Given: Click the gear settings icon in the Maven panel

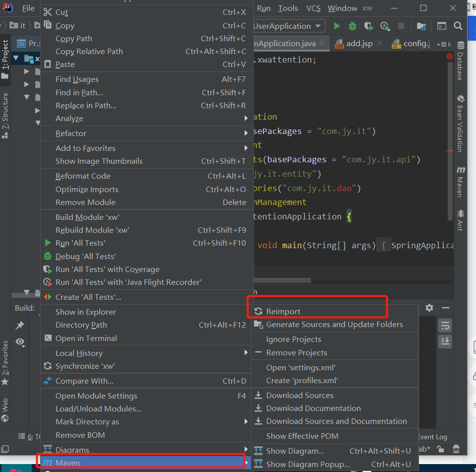Looking at the screenshot, I should (429, 308).
